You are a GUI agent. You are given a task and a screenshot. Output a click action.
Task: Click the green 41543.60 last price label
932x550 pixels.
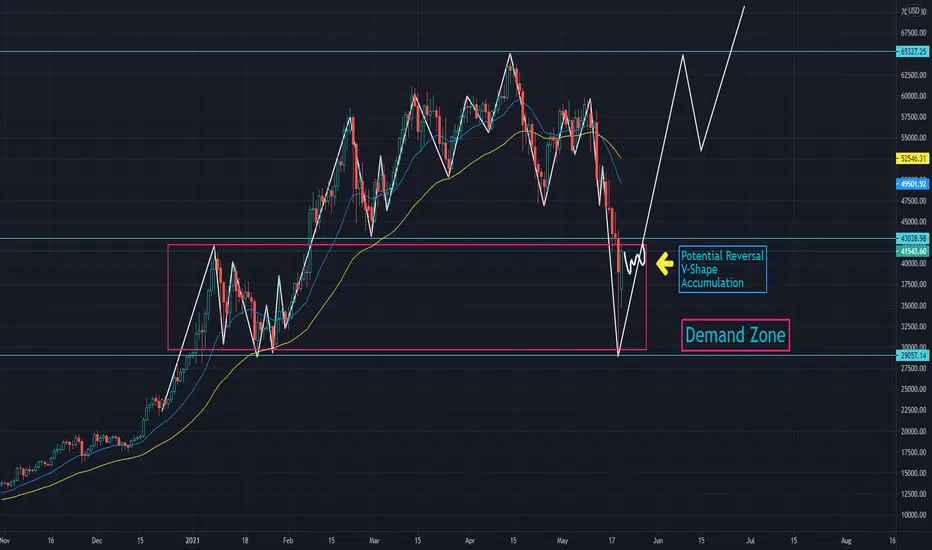click(912, 252)
